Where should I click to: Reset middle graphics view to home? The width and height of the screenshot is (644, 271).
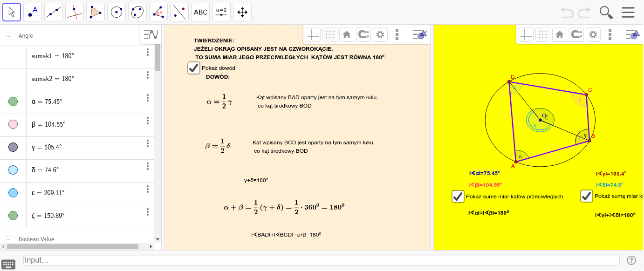(346, 34)
